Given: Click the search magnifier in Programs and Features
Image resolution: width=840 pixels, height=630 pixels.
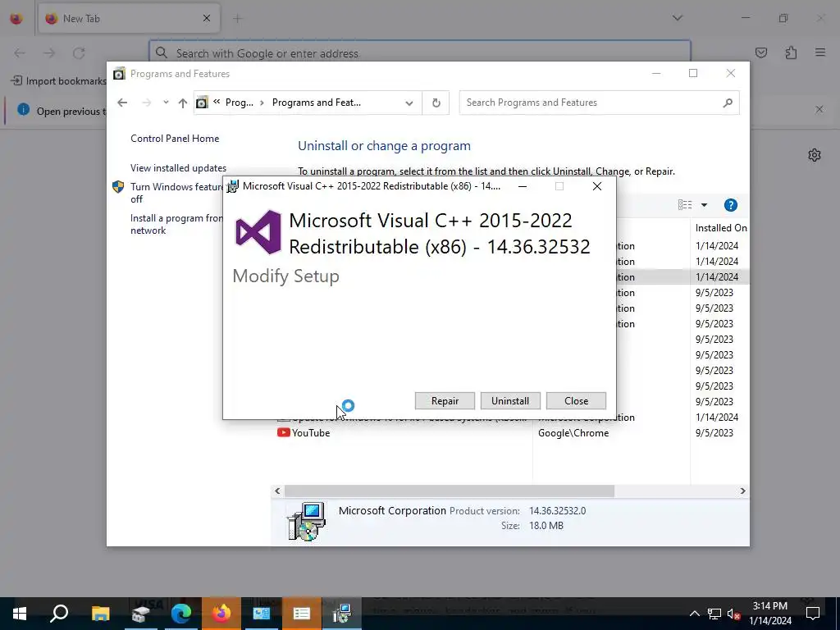Looking at the screenshot, I should click(x=728, y=103).
